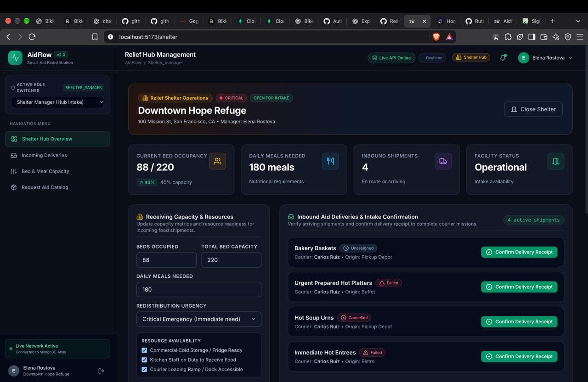Reload the page

(32, 37)
